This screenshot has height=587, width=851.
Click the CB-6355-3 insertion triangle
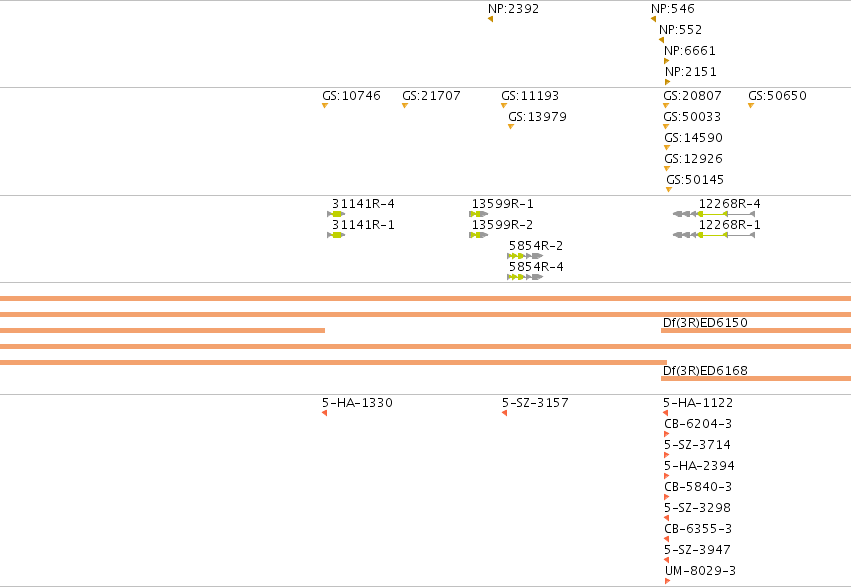pyautogui.click(x=666, y=539)
